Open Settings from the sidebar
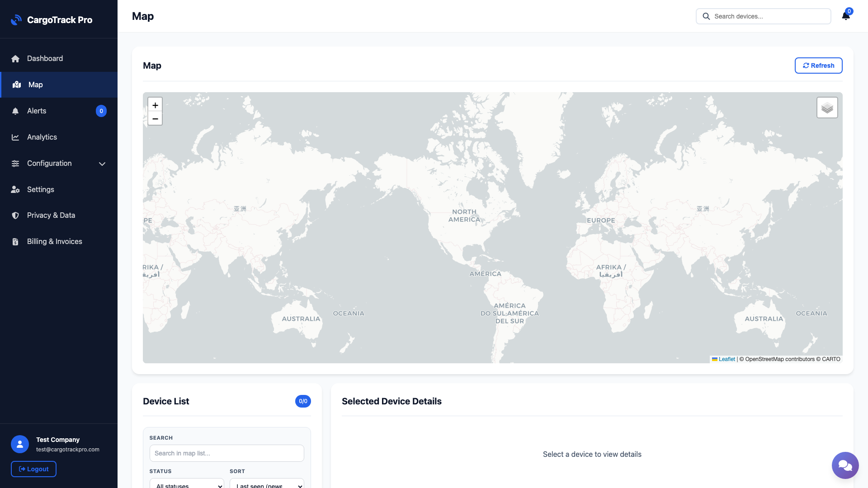 (x=40, y=189)
